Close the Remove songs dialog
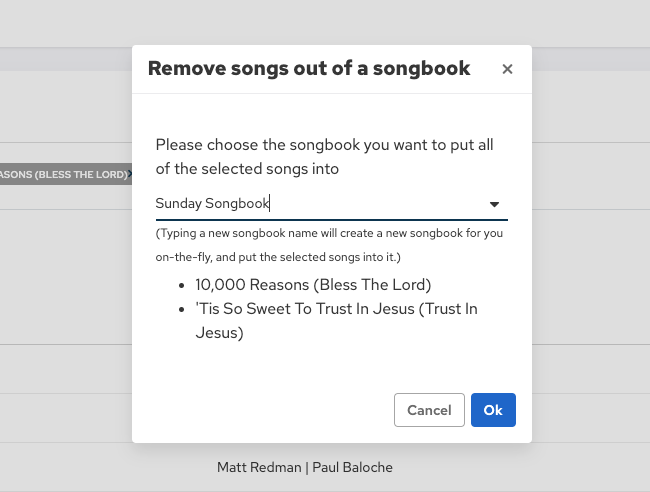650x492 pixels. coord(507,69)
